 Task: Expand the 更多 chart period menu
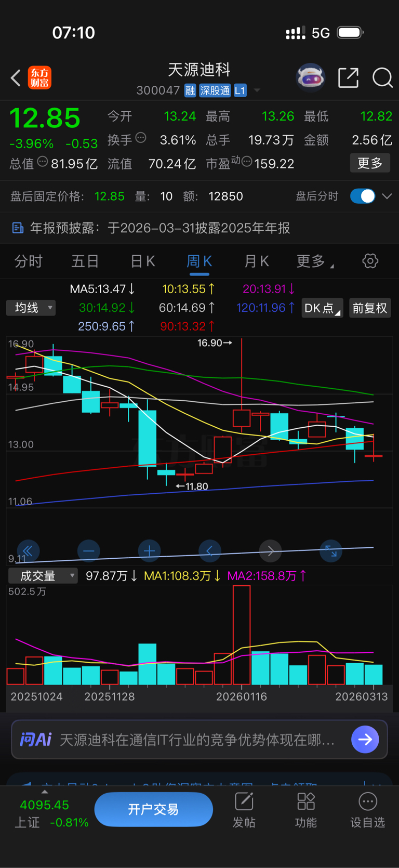[x=314, y=261]
